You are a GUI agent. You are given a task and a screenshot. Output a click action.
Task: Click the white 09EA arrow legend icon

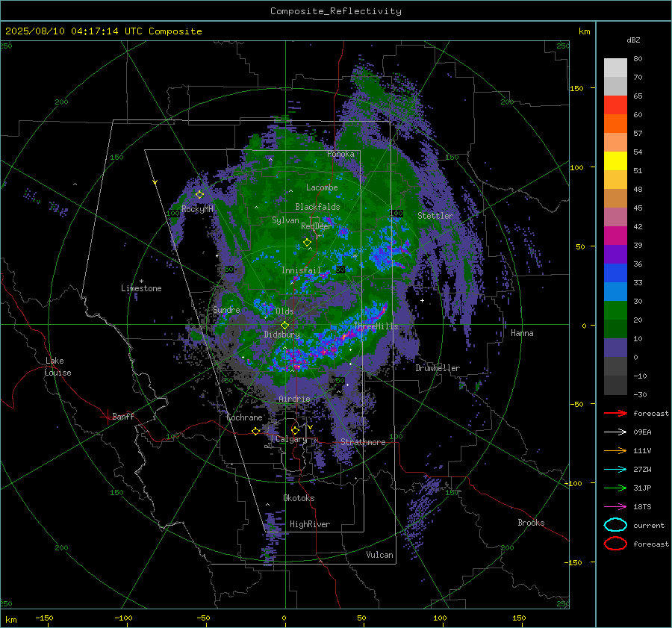point(615,432)
